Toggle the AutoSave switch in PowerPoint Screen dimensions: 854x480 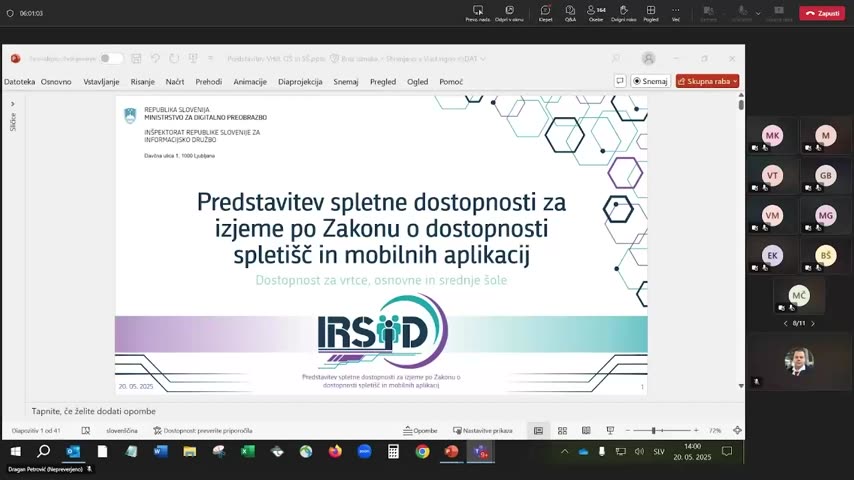[111, 58]
